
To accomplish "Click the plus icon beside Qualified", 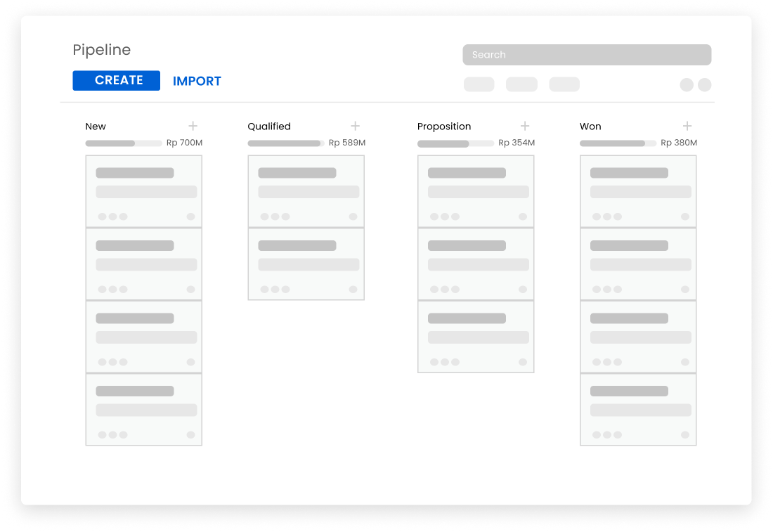I will 356,126.
